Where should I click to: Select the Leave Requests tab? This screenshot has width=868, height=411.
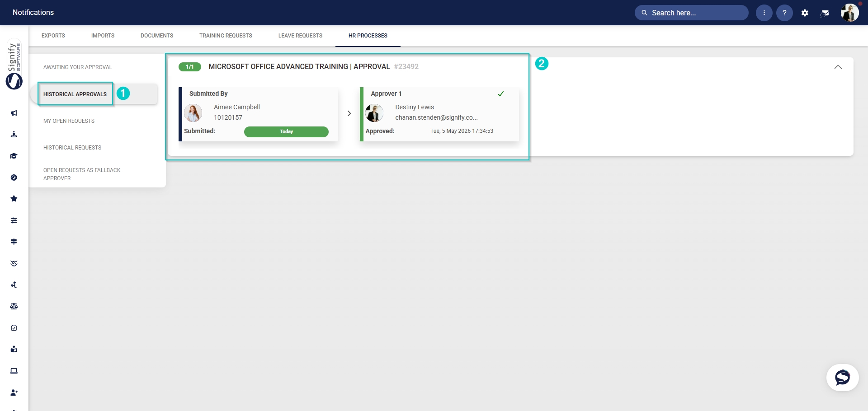tap(300, 36)
